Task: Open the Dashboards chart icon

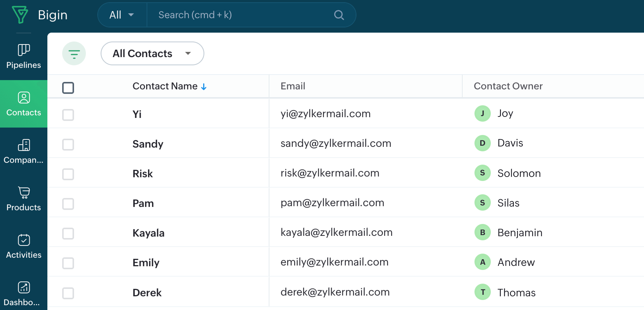Action: [24, 287]
